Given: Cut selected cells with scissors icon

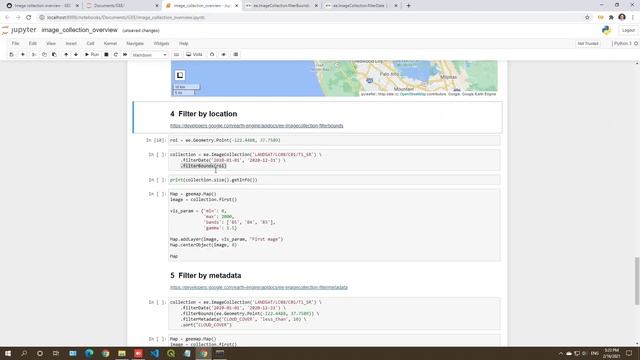Looking at the screenshot, I should tap(34, 54).
